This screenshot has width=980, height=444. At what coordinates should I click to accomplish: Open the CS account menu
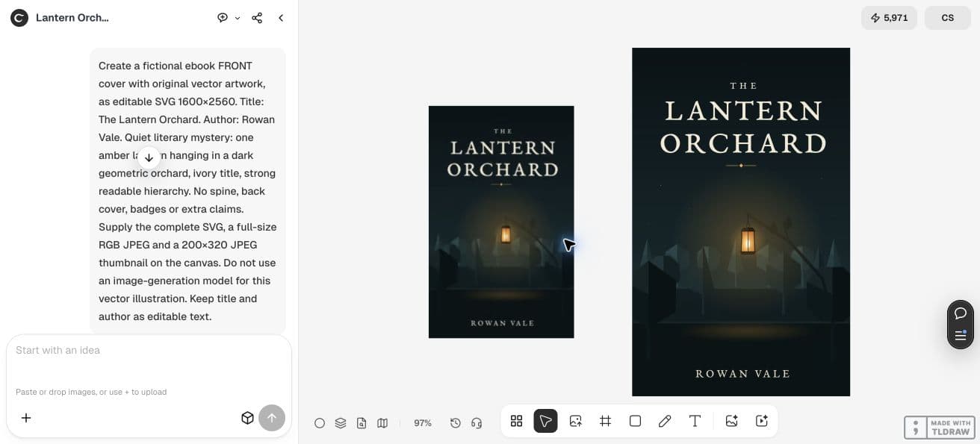(948, 18)
